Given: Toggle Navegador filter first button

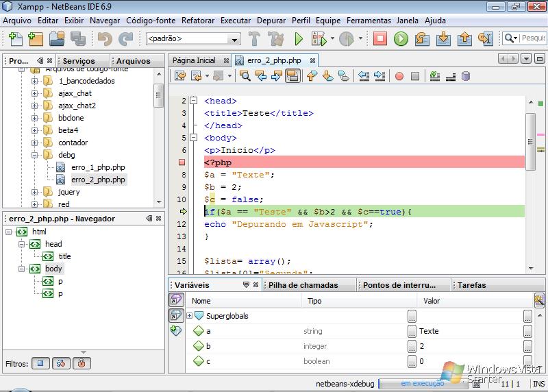Looking at the screenshot, I should [x=40, y=363].
